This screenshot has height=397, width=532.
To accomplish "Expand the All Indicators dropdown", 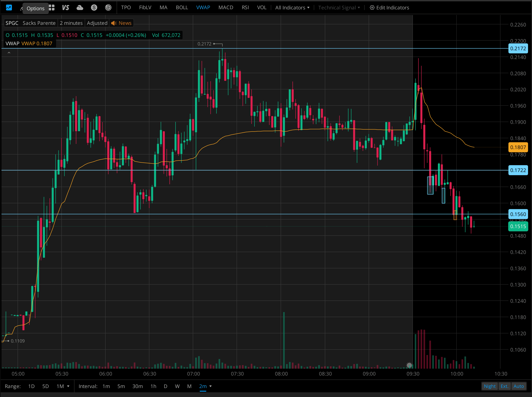I will click(292, 8).
